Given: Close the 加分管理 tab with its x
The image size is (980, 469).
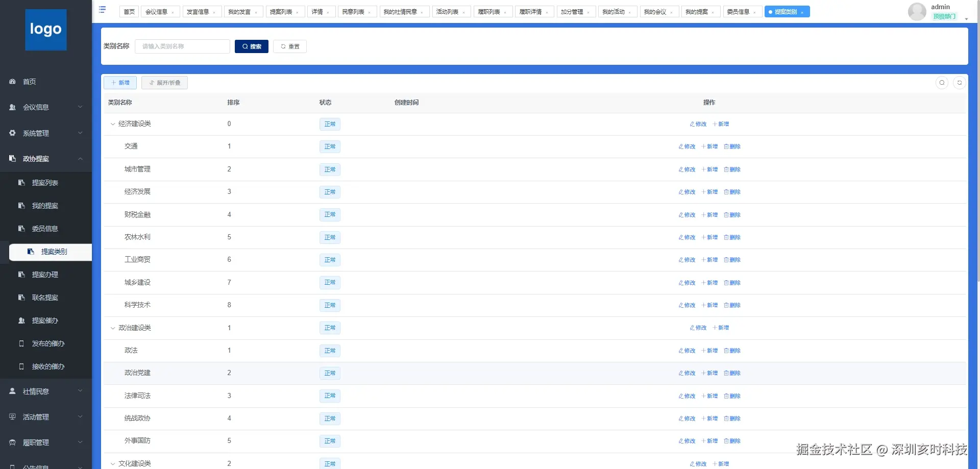Looking at the screenshot, I should coord(588,12).
